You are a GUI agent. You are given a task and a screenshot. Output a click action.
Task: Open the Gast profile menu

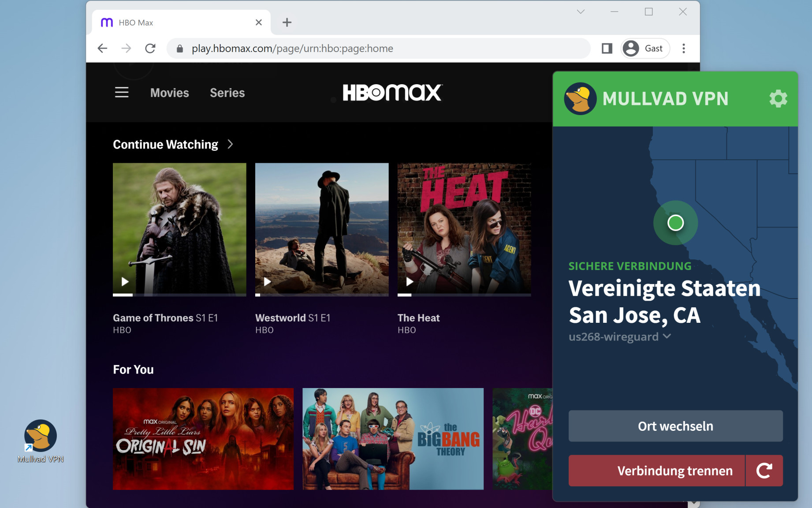click(x=645, y=49)
